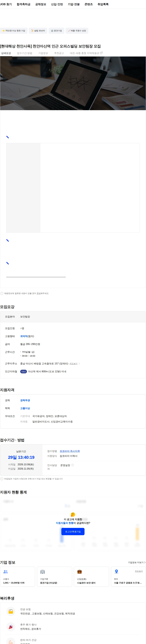This screenshot has width=146, height=644.
Task: Open the 합격축하금 menu
Action: point(24,4)
